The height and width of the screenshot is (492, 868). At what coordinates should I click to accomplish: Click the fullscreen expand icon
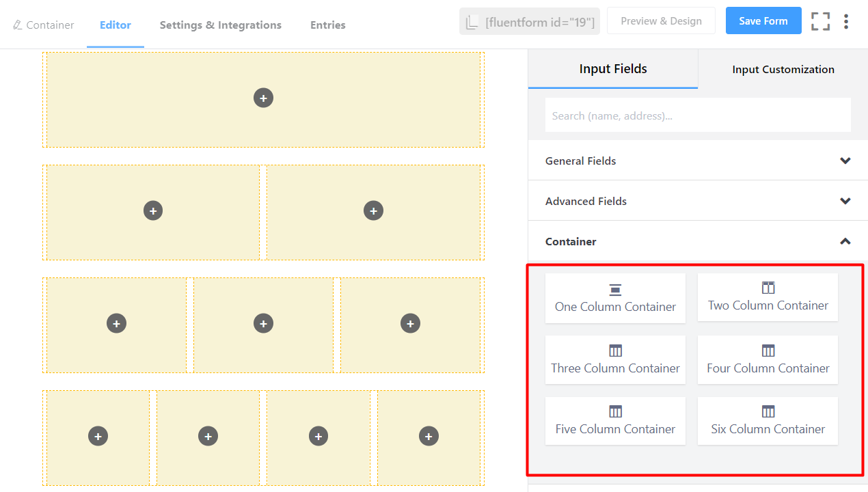820,21
